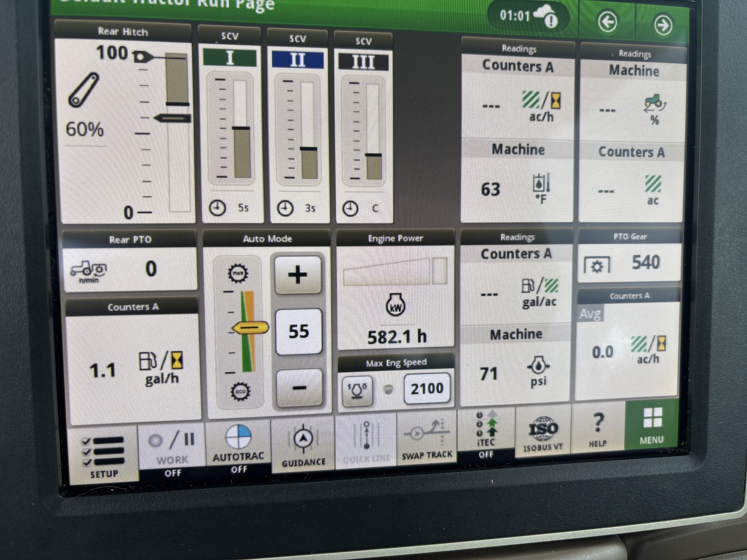Open the Rear Hitch panel header
This screenshot has width=747, height=560.
123,32
